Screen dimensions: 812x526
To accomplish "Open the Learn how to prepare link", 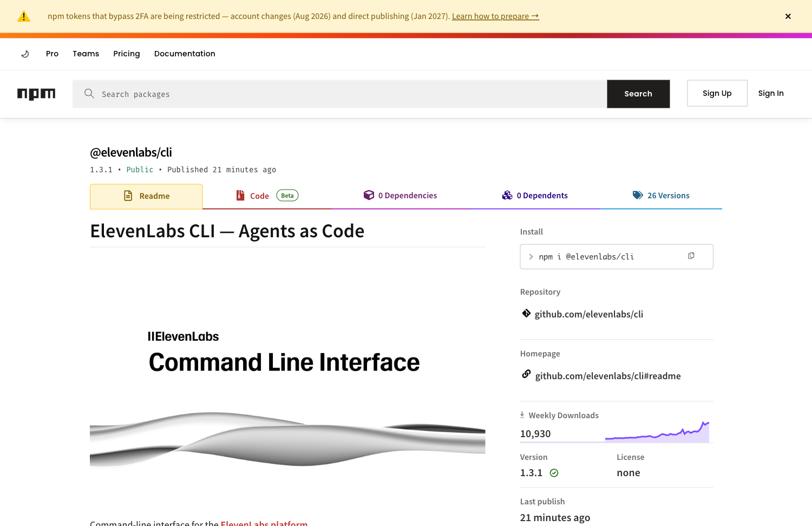I will click(495, 16).
